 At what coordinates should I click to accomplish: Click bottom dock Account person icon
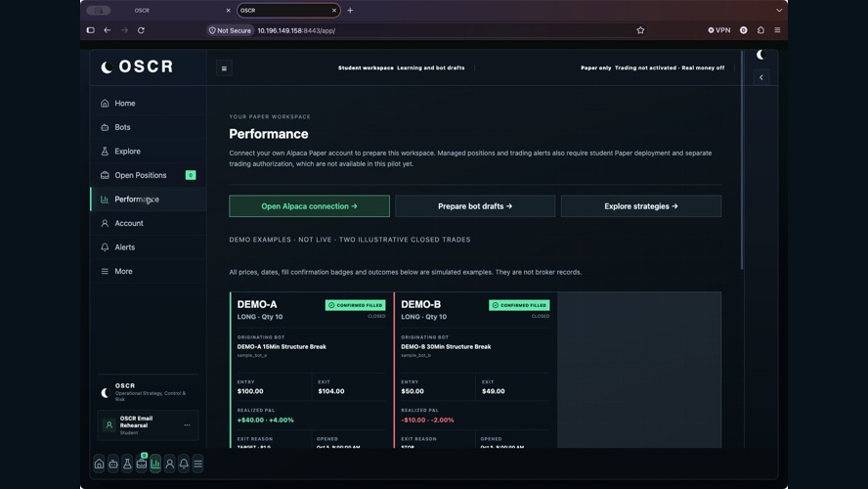pyautogui.click(x=169, y=465)
